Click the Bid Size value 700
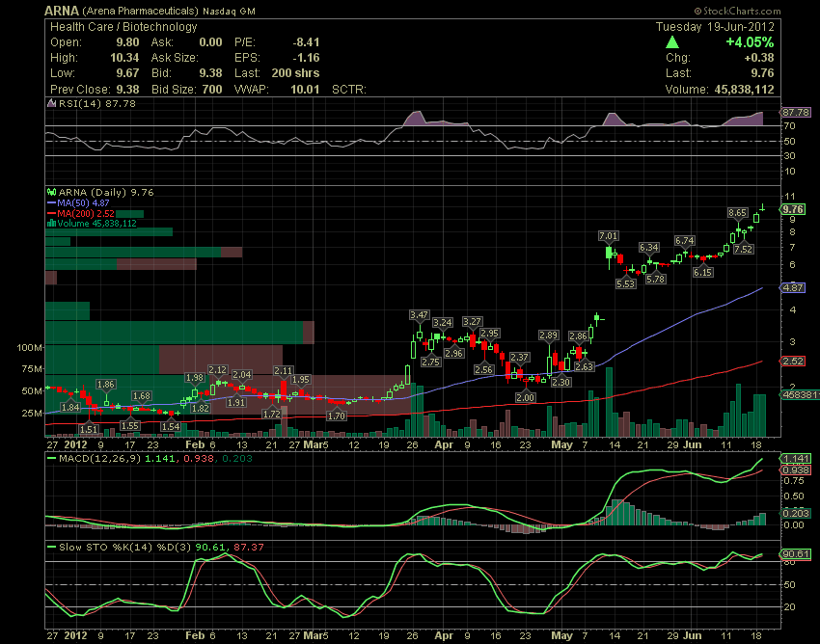The image size is (820, 644). 212,90
